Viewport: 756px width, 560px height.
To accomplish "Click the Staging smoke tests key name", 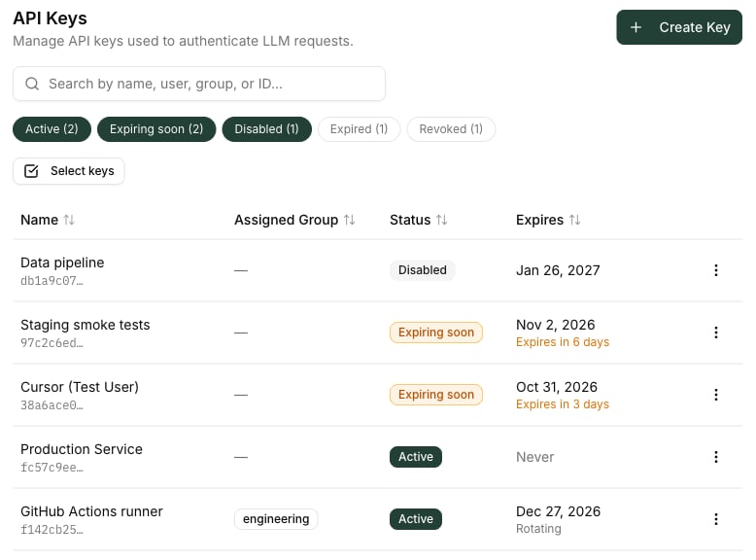I will pos(86,325).
